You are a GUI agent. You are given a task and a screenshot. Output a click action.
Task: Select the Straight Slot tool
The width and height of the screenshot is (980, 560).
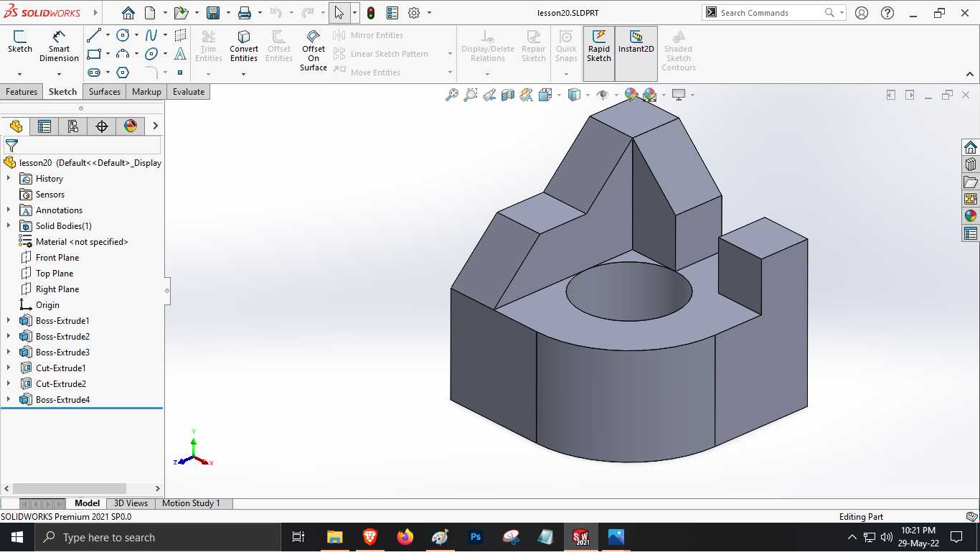[x=94, y=73]
